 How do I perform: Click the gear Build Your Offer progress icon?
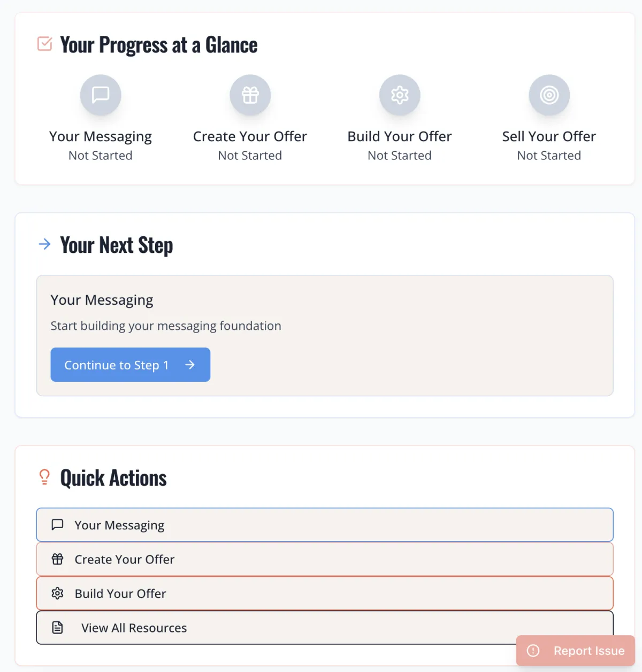point(400,95)
